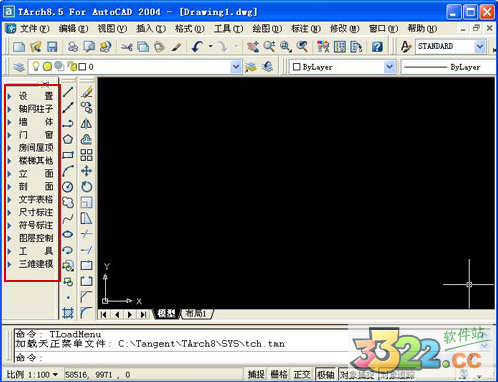498x382 pixels.
Task: Select the Rotate modify tool
Action: pos(87,187)
